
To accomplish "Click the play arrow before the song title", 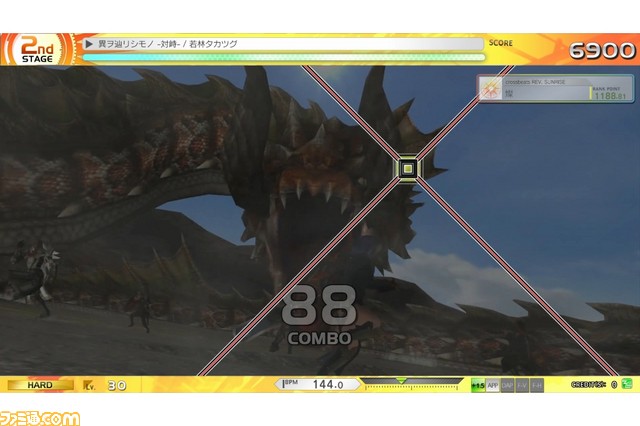I will [90, 44].
